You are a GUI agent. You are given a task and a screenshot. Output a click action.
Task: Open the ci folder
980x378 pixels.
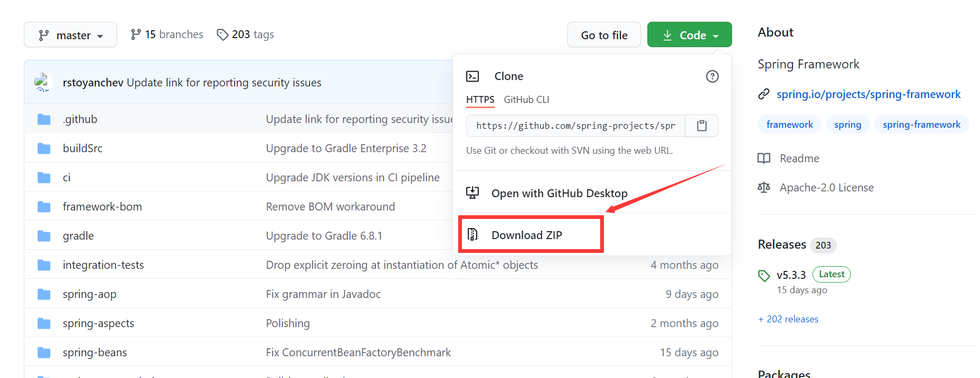(x=66, y=178)
